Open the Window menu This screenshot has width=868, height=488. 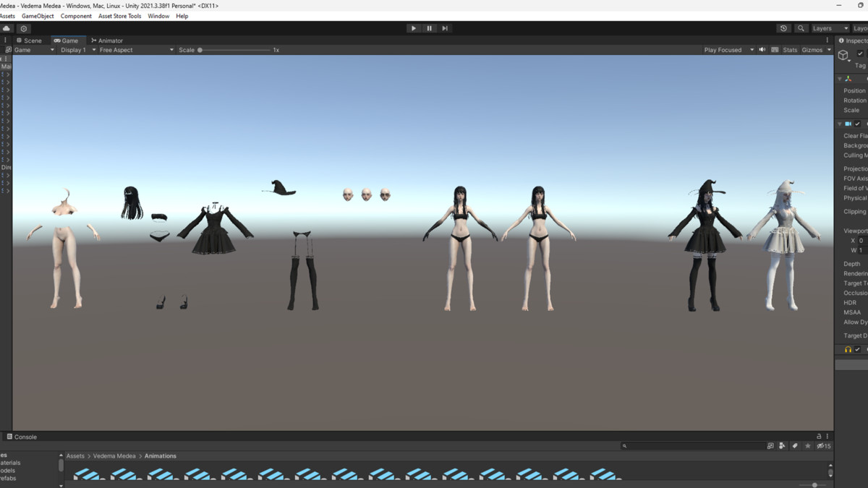tap(158, 16)
